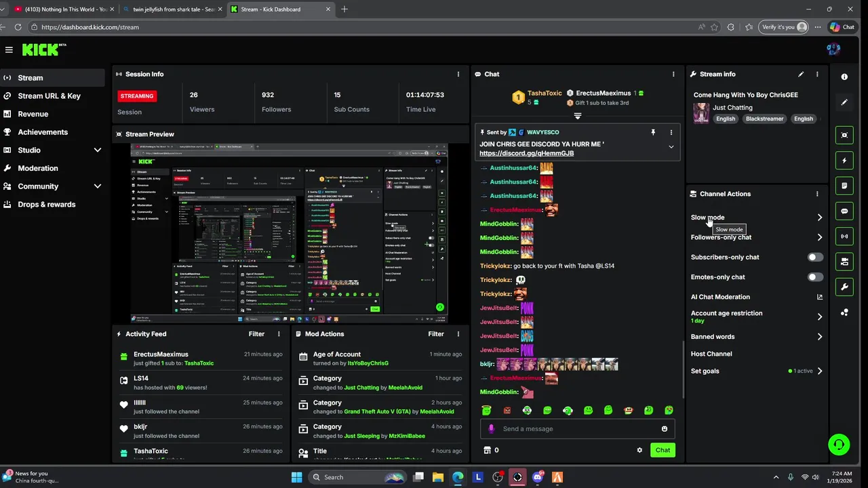Expand the pinned message chevron
The height and width of the screenshot is (488, 868).
click(x=671, y=147)
